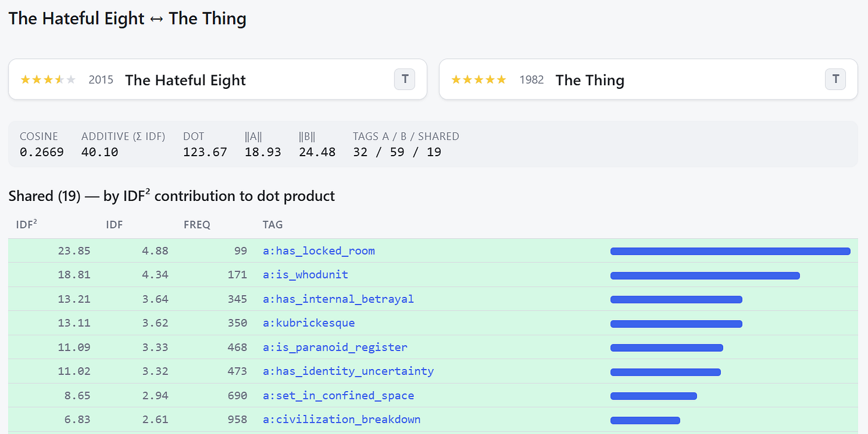This screenshot has width=868, height=434.
Task: Click the bar for a:has_identity_uncertainty
Action: (x=665, y=372)
